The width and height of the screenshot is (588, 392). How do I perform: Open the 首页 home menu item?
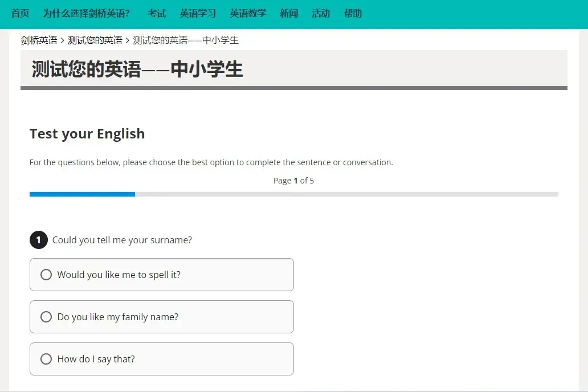coord(20,13)
